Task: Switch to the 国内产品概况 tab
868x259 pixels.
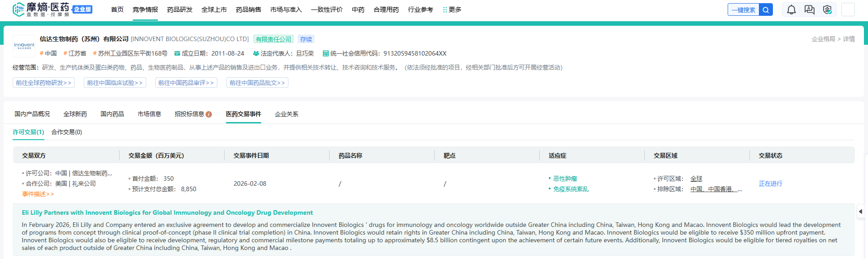Action: pos(32,114)
